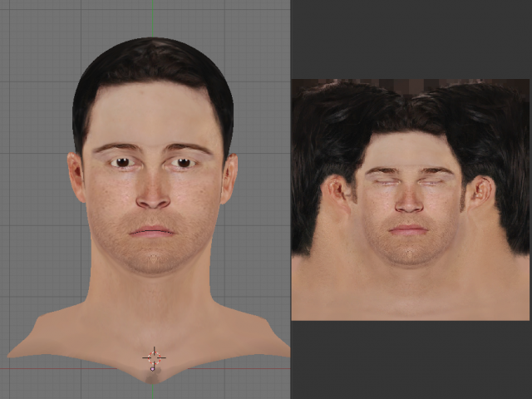Click the nose in the UV texture image
Viewport: 532px width, 399px height.
[x=408, y=200]
